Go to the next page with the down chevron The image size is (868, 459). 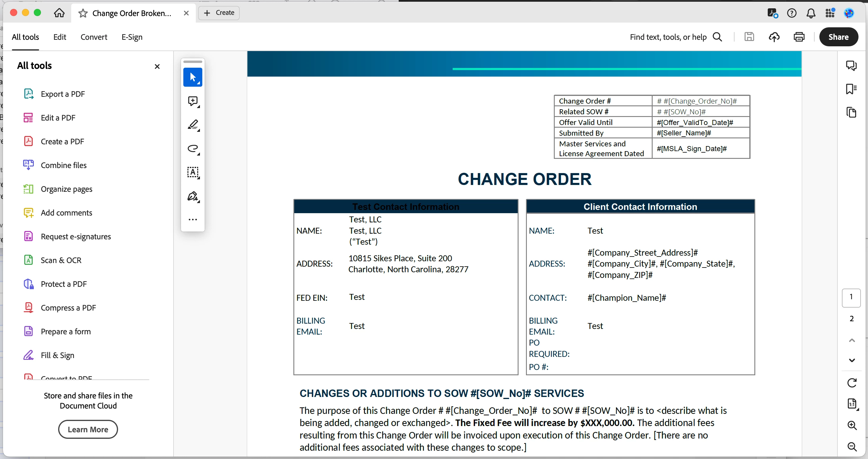pos(851,360)
